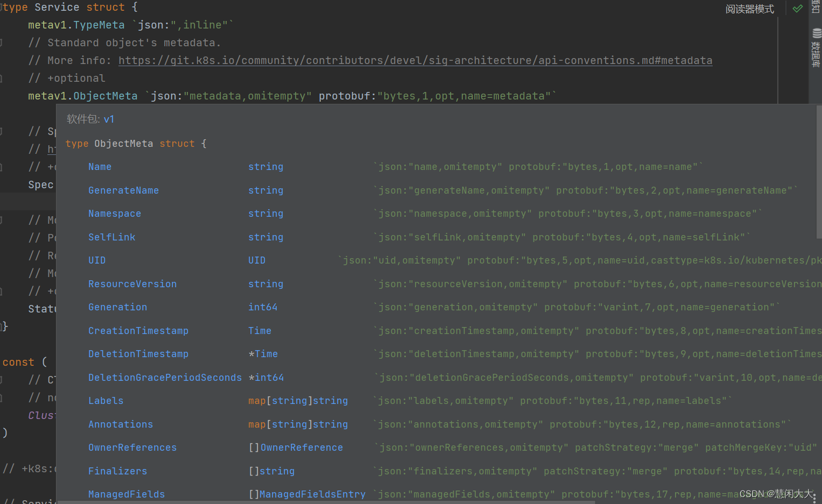Open the *Time type of DeletionTimestamp
Image resolution: width=822 pixels, height=504 pixels.
(x=263, y=354)
